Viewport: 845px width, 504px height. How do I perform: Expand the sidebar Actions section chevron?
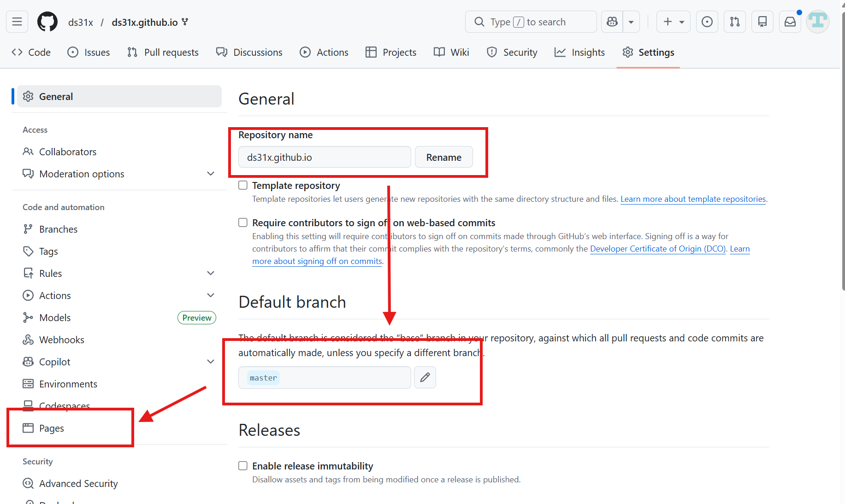(211, 295)
